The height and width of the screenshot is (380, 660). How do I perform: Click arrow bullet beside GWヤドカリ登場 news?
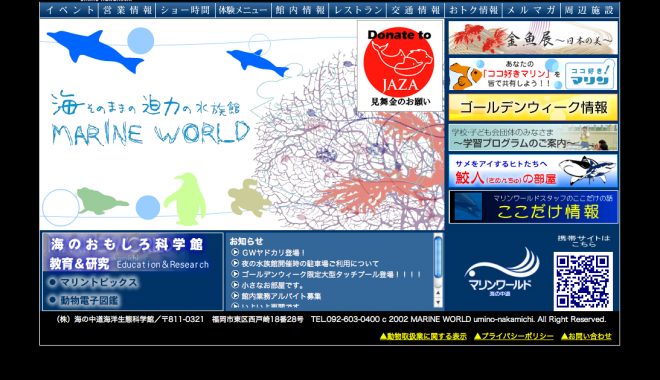point(235,252)
